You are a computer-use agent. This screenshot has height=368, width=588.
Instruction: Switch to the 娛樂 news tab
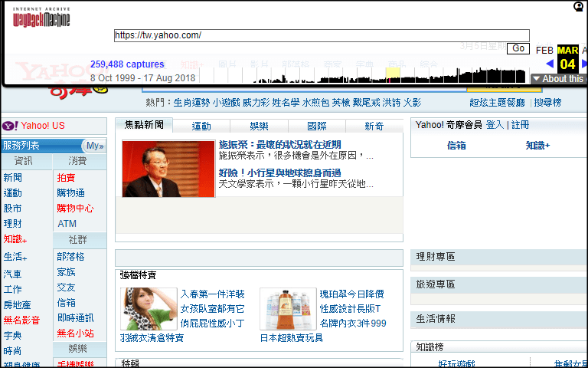coord(259,127)
